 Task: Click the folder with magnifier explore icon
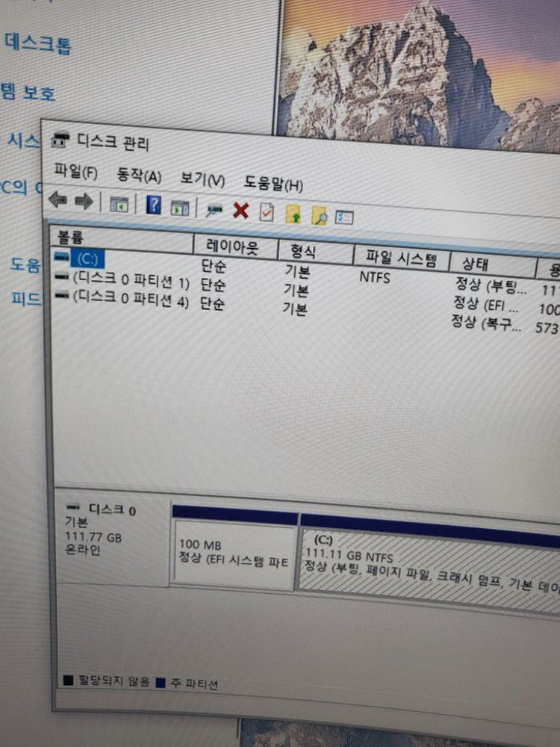[319, 216]
